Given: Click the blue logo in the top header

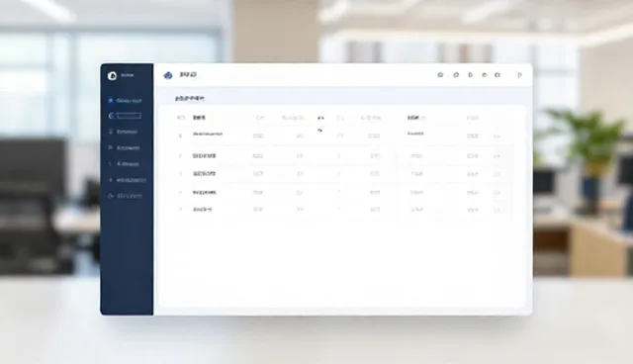Looking at the screenshot, I should 168,75.
